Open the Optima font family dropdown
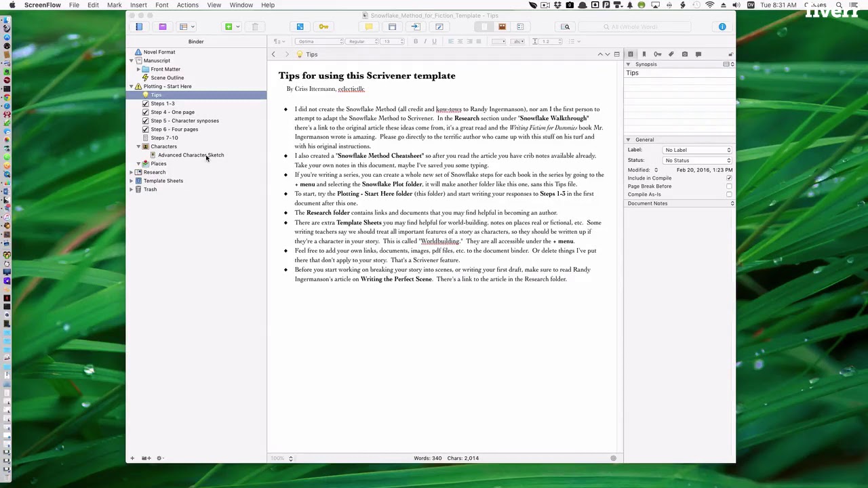Viewport: 868px width, 488px height. pos(320,41)
